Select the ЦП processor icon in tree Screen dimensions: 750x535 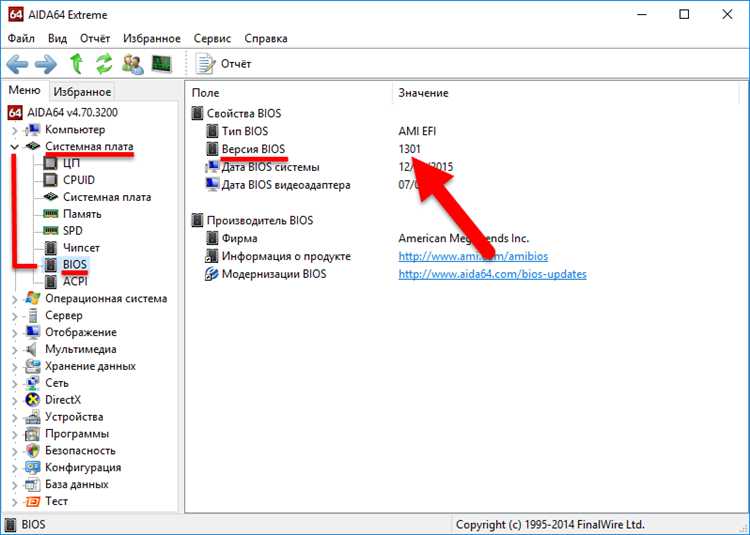tap(50, 164)
